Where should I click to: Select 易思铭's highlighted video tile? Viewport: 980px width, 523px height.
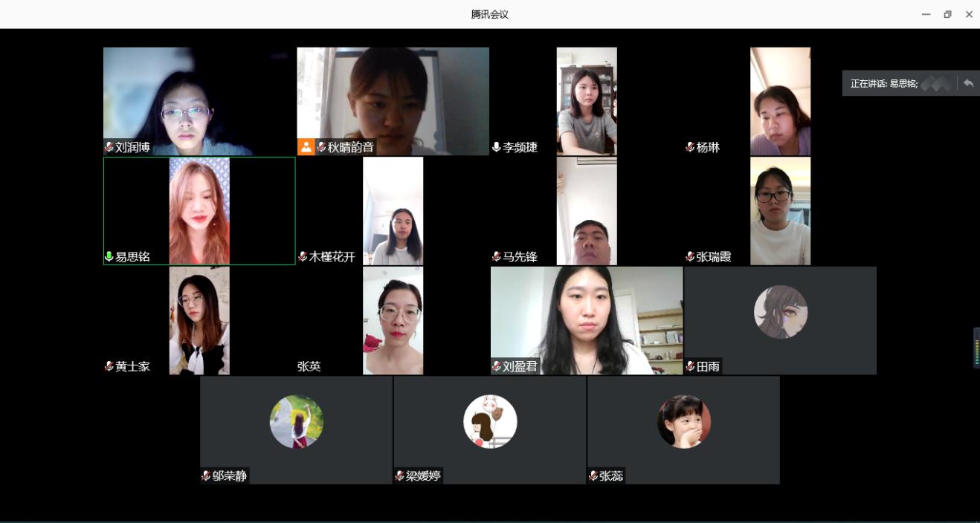[199, 211]
